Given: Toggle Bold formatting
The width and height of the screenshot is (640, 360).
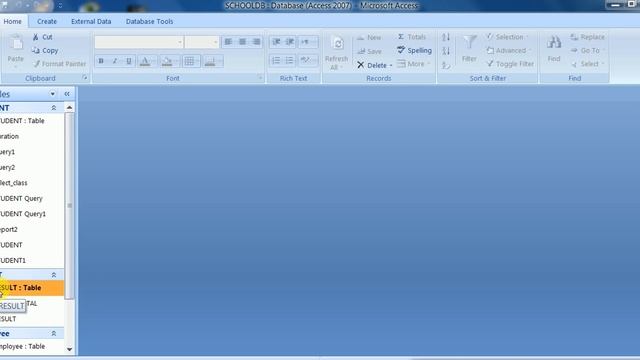Looking at the screenshot, I should 101,61.
